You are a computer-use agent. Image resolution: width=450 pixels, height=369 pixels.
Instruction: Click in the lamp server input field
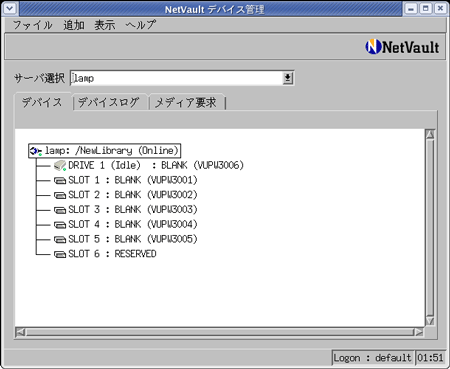point(177,78)
